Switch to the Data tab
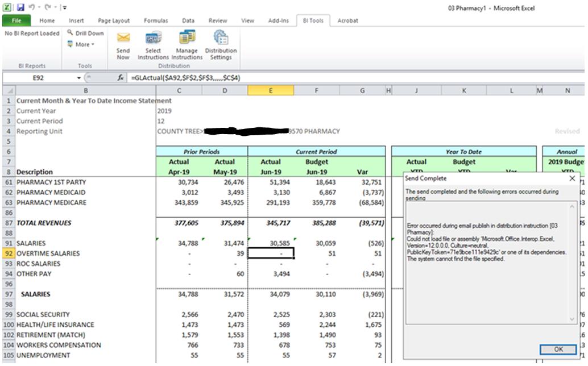Screen dimensions: 588x366 pyautogui.click(x=188, y=20)
